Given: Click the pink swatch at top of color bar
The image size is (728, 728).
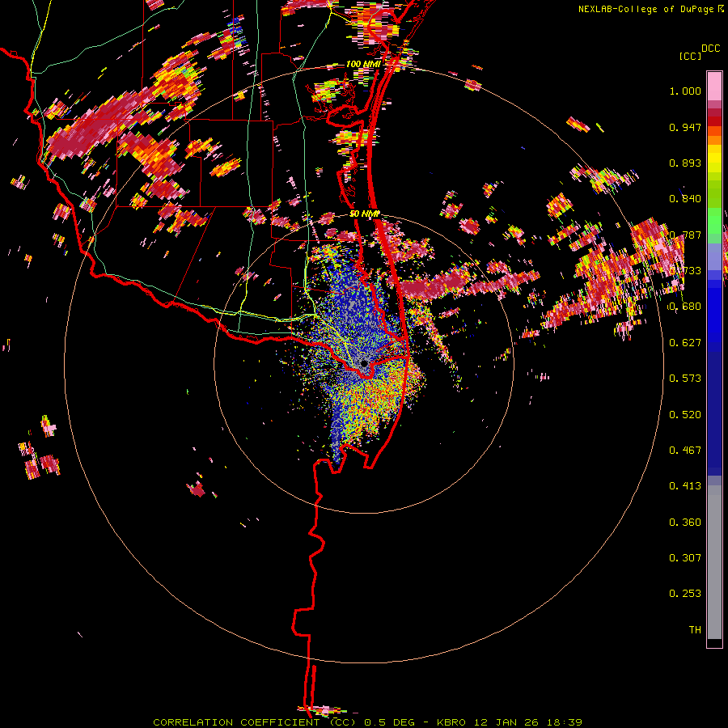Looking at the screenshot, I should (714, 87).
